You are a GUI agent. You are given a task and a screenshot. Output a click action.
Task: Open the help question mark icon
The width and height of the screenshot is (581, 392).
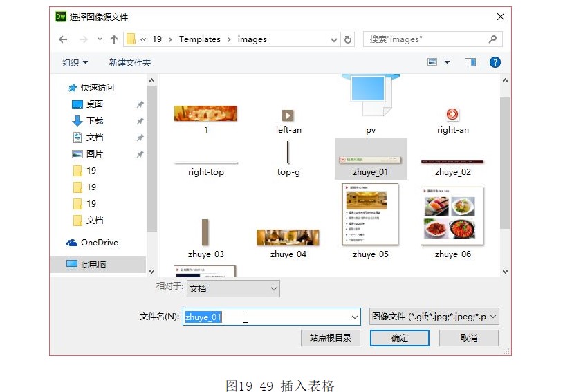(x=495, y=62)
